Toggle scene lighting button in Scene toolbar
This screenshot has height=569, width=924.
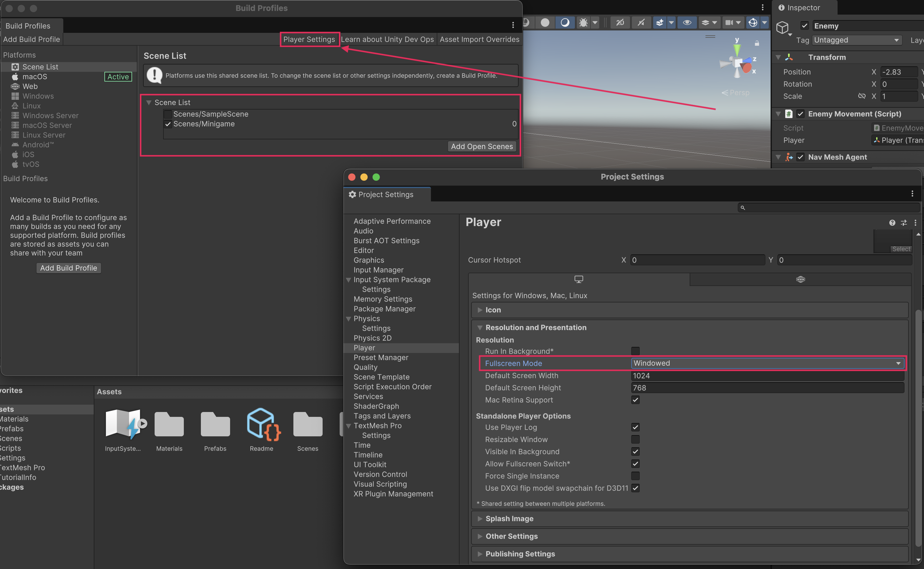pos(565,23)
